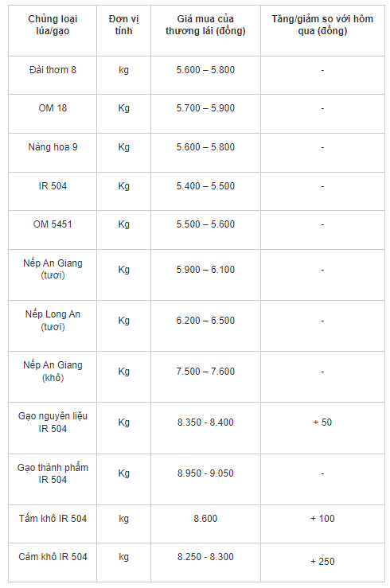Click the '+ 100' change for Tấm khô
The image size is (390, 588).
coord(322,519)
